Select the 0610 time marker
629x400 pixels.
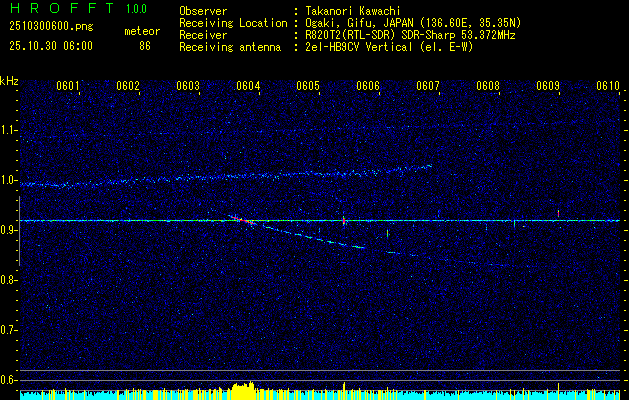[x=608, y=86]
